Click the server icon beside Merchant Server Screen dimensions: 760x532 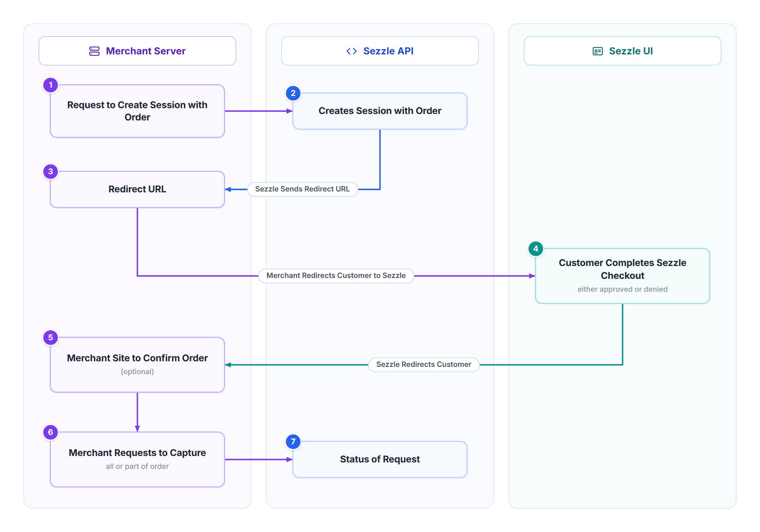(x=94, y=51)
